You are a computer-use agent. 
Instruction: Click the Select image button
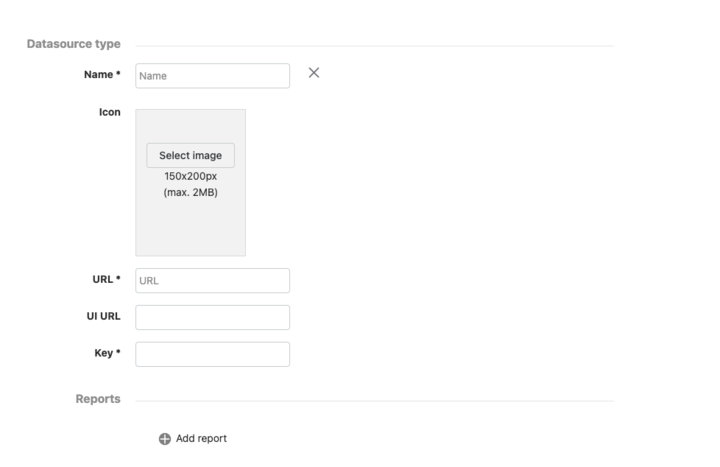190,155
